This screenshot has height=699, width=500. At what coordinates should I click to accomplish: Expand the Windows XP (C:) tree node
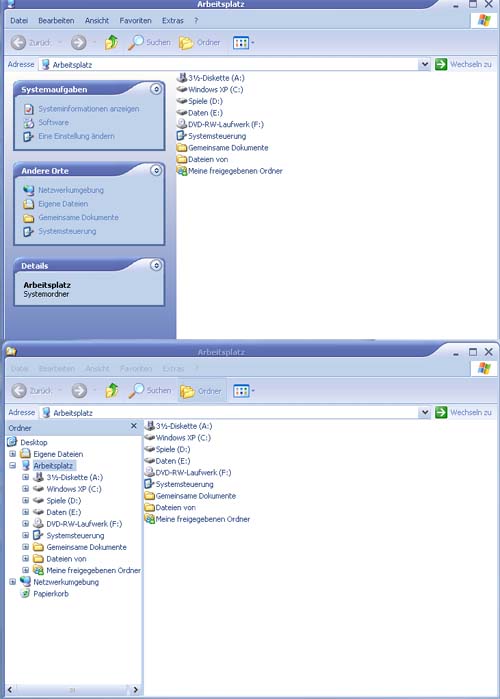pos(26,489)
